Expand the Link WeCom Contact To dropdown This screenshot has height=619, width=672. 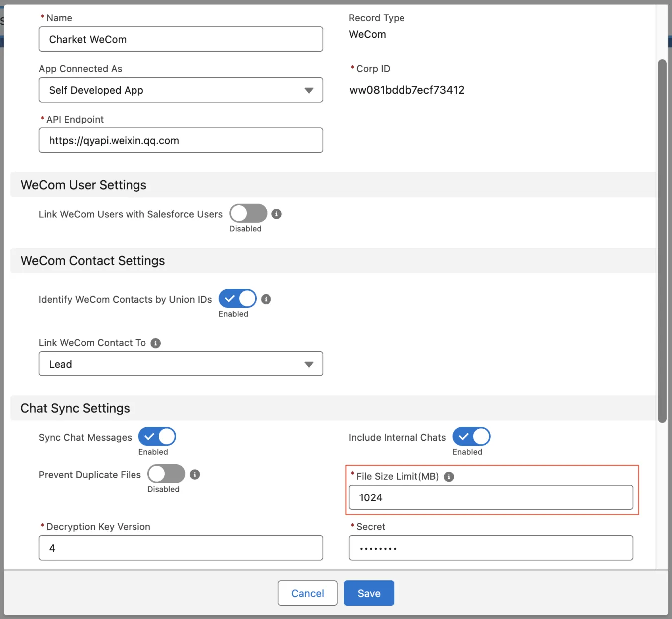click(181, 364)
